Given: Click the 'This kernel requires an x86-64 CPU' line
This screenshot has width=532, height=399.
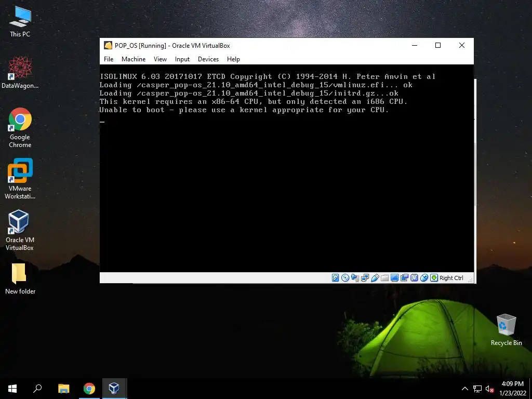Looking at the screenshot, I should click(x=254, y=101).
